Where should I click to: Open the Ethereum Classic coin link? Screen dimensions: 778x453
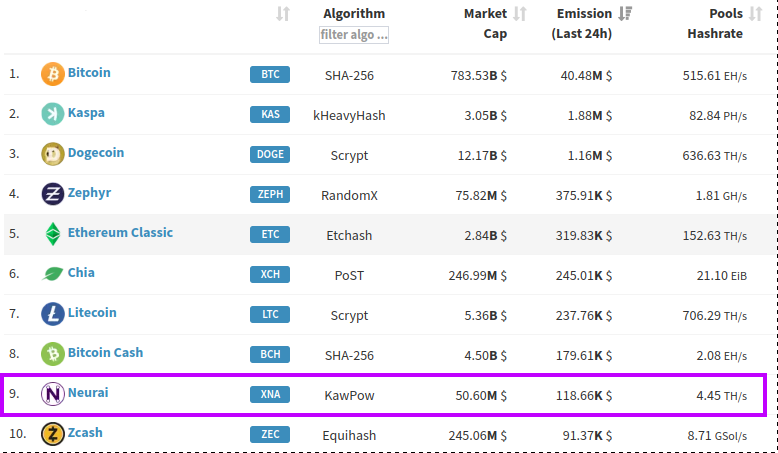click(121, 232)
